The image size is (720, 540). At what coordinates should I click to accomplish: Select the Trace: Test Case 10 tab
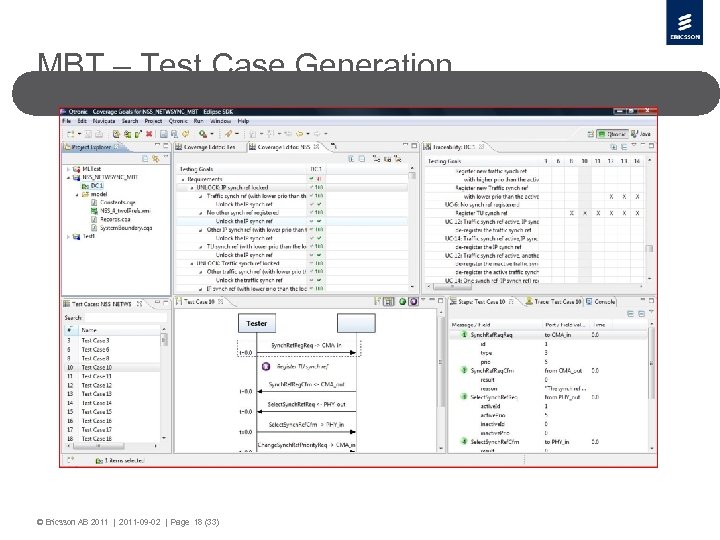[x=554, y=302]
